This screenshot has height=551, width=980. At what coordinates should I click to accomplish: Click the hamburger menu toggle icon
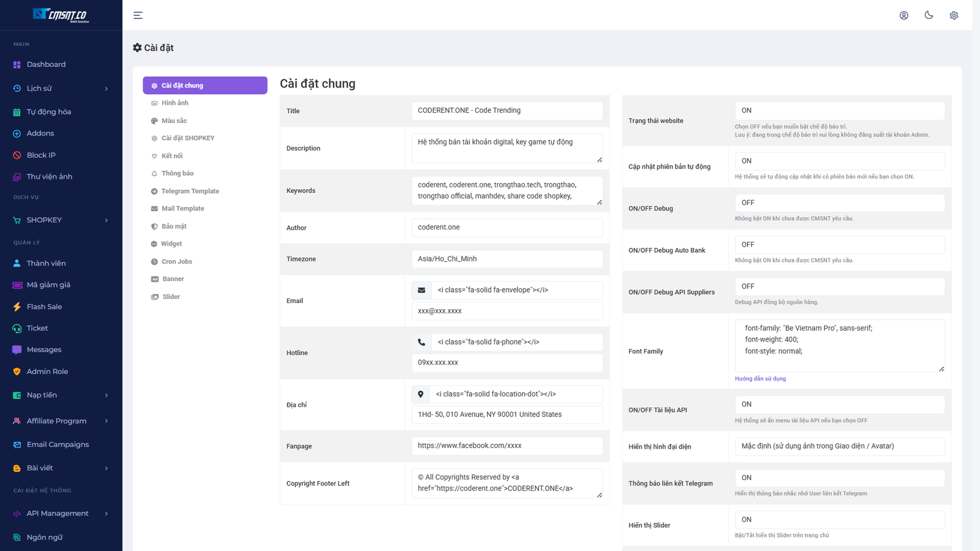coord(138,15)
